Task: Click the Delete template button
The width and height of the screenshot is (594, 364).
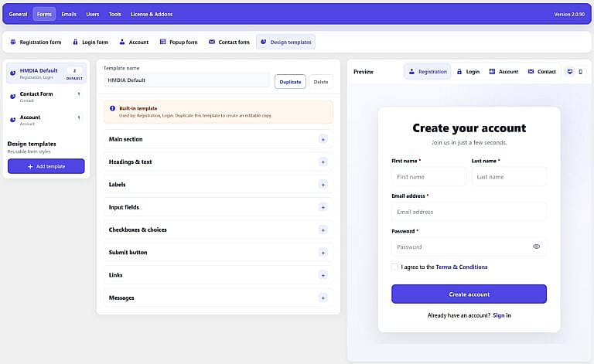Action: pos(321,82)
